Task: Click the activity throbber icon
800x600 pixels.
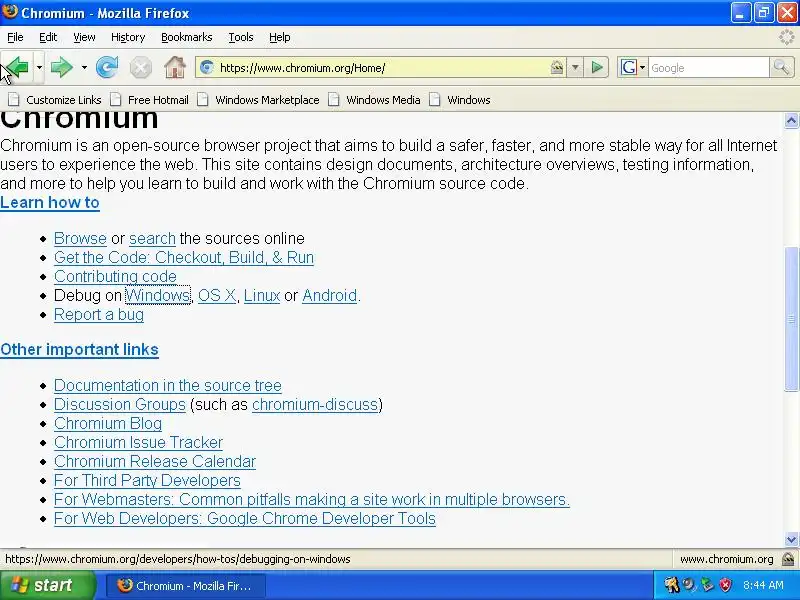Action: click(787, 37)
